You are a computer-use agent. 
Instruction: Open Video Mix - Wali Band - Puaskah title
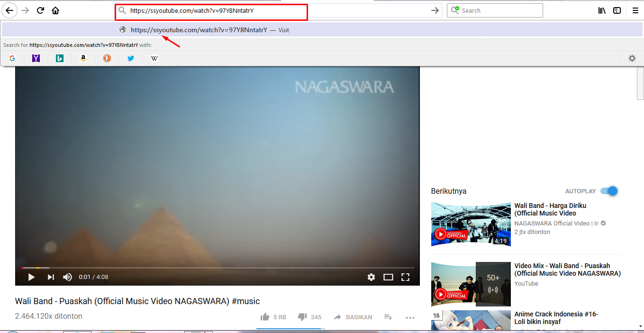[x=568, y=270]
